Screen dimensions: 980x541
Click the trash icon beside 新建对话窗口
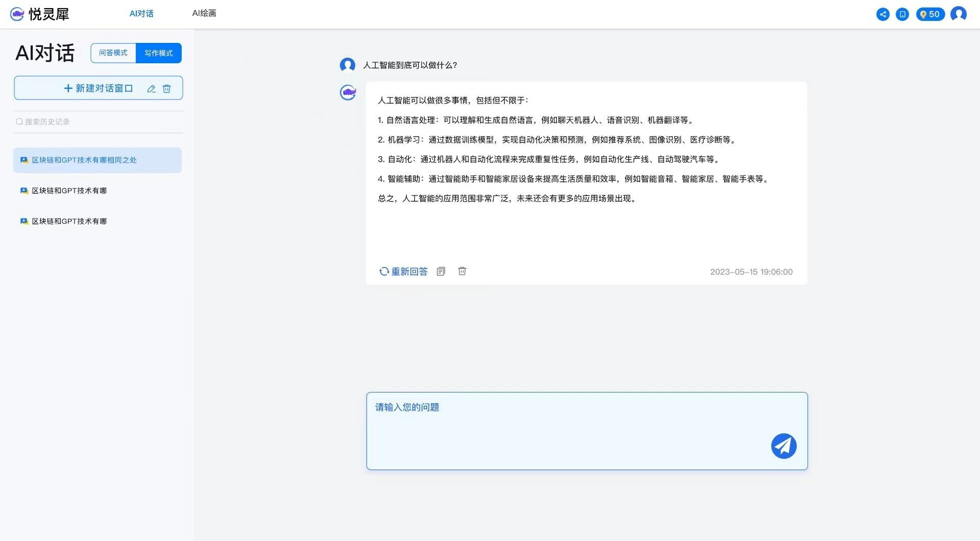167,88
